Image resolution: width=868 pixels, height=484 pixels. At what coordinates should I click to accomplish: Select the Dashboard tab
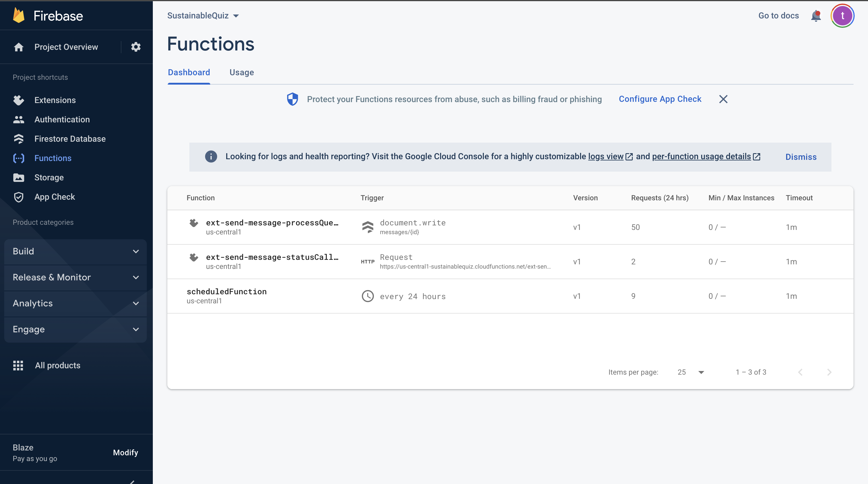tap(189, 73)
